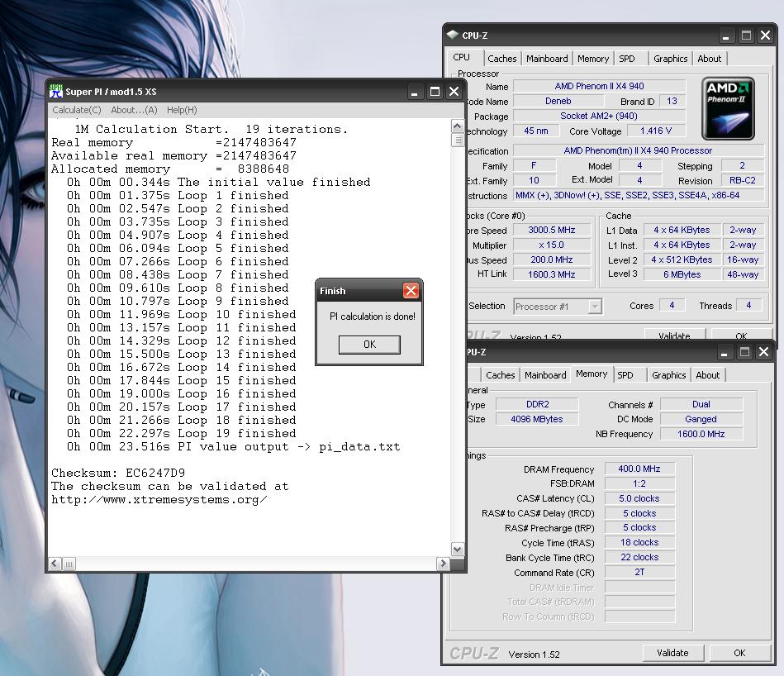Click the Checksum: EC6247D9 line in Super PI
Image resolution: width=784 pixels, height=676 pixels.
click(118, 473)
